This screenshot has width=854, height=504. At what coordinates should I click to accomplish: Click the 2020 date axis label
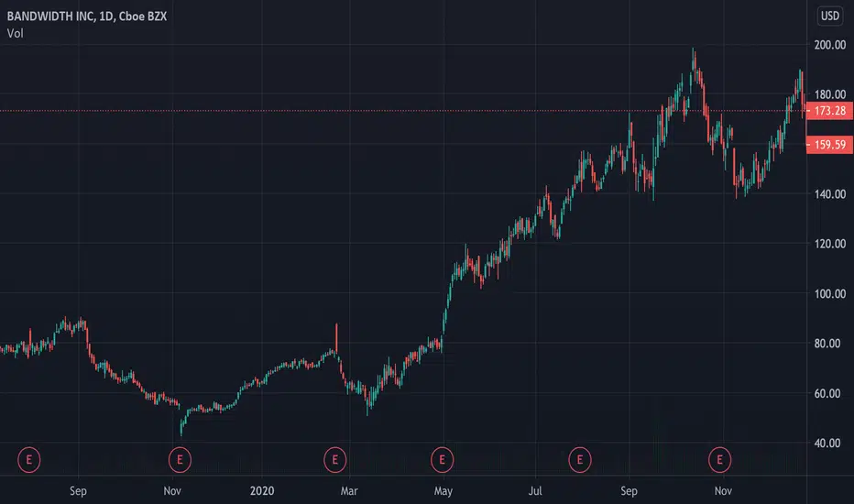point(262,491)
